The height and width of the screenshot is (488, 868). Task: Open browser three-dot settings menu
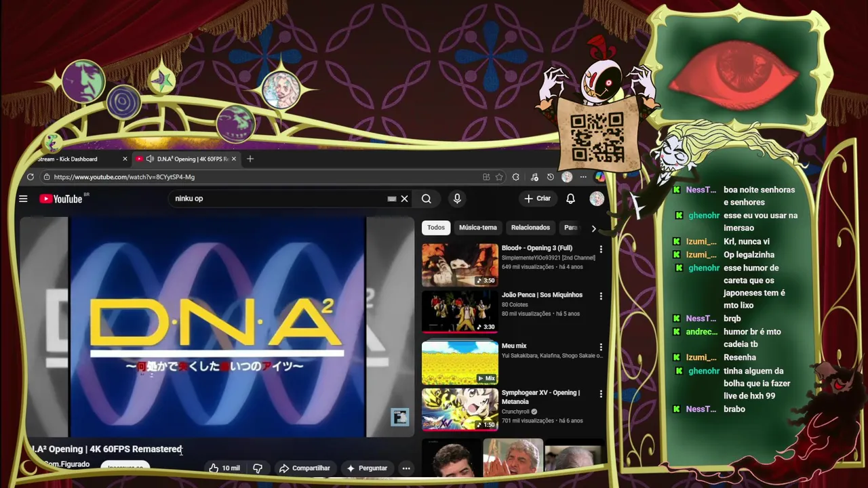583,177
